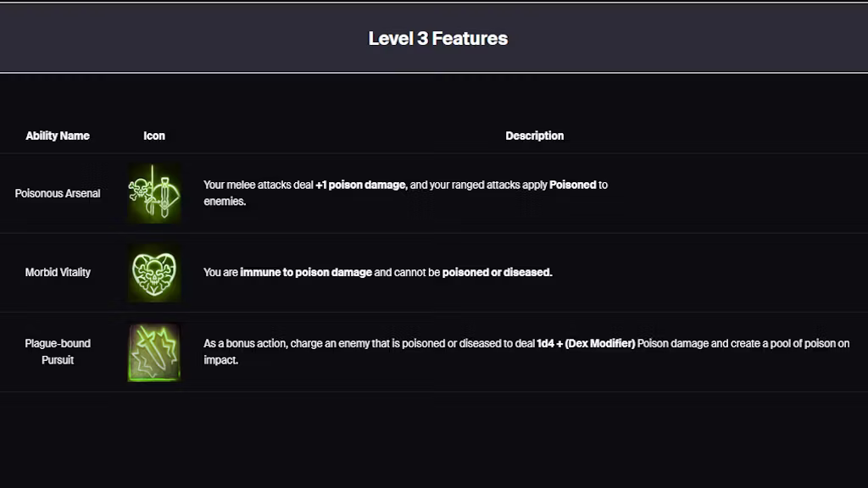Viewport: 868px width, 488px height.
Task: Click 'Your melee attacks deal' description text
Action: click(x=259, y=185)
